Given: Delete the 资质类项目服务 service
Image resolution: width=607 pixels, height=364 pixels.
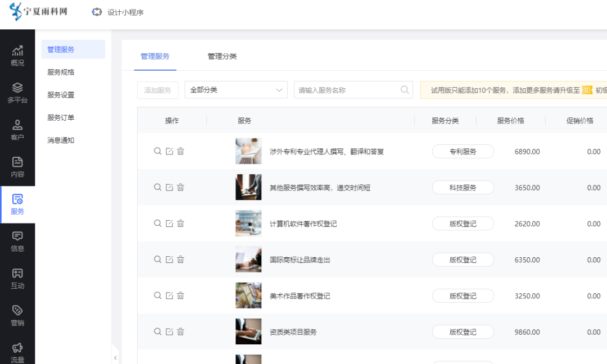Looking at the screenshot, I should (180, 331).
